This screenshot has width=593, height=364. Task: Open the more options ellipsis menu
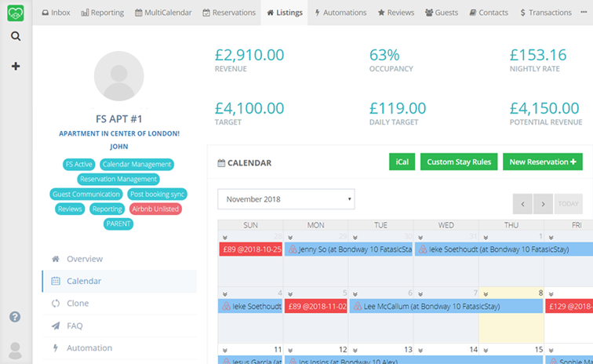(x=584, y=12)
